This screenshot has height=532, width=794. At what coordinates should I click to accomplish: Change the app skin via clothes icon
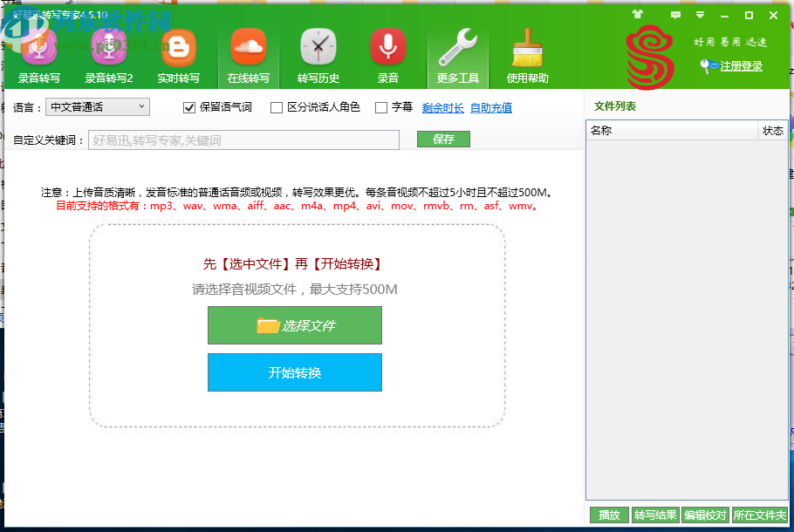636,15
